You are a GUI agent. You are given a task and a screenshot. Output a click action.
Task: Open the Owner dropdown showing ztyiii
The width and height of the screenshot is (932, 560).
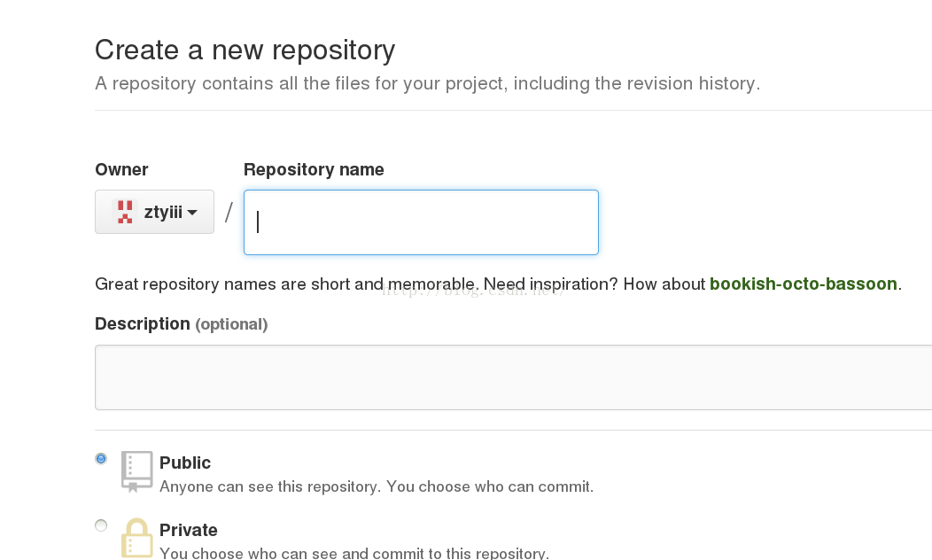click(154, 212)
